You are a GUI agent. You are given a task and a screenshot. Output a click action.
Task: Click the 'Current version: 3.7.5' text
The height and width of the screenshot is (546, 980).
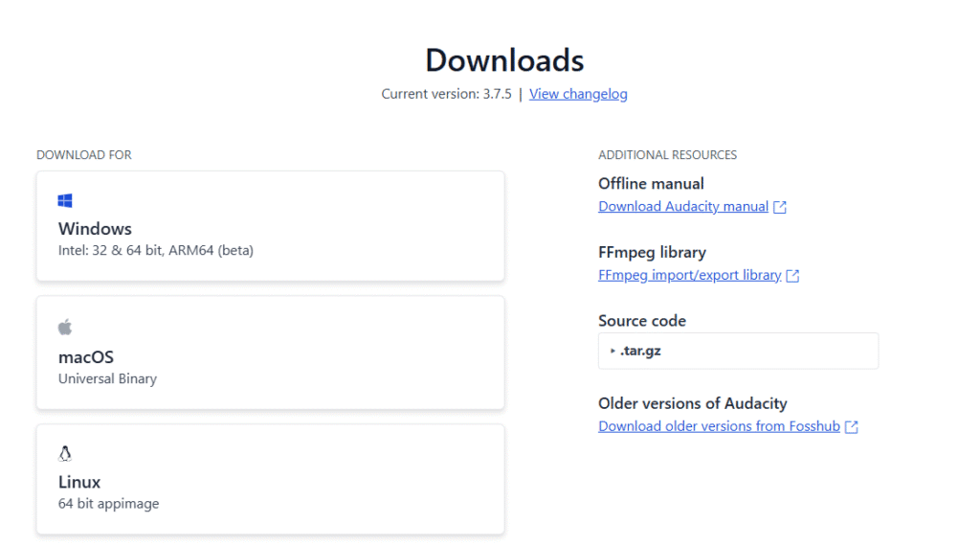446,94
